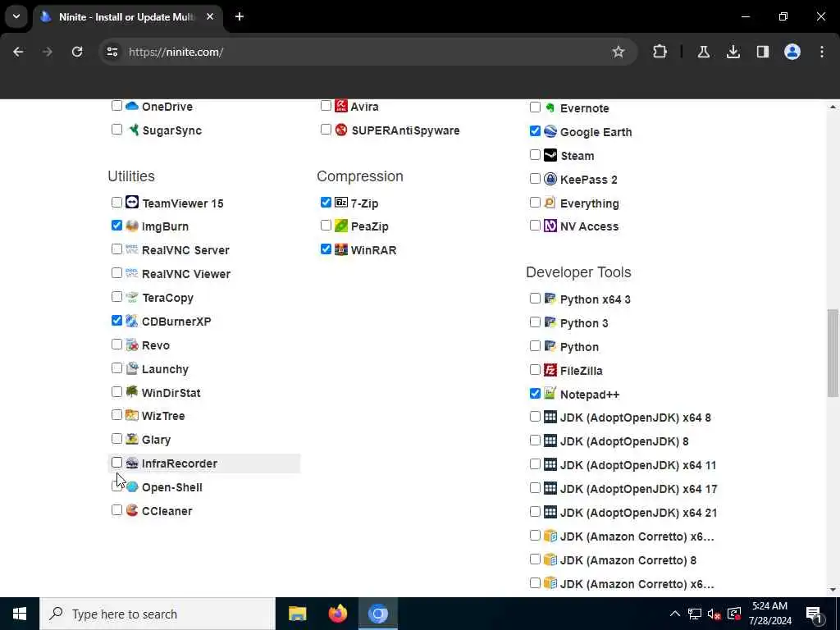Click the SUPERAntiSpyware icon
This screenshot has height=630, width=840.
point(341,130)
